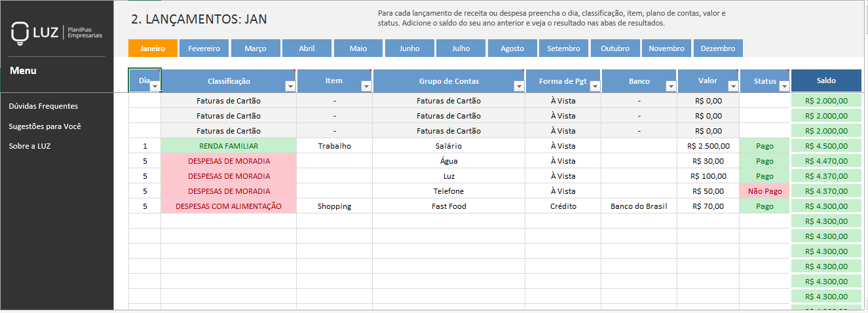Select the red Não Pago status cell
Screen dimensions: 868x313
click(764, 191)
